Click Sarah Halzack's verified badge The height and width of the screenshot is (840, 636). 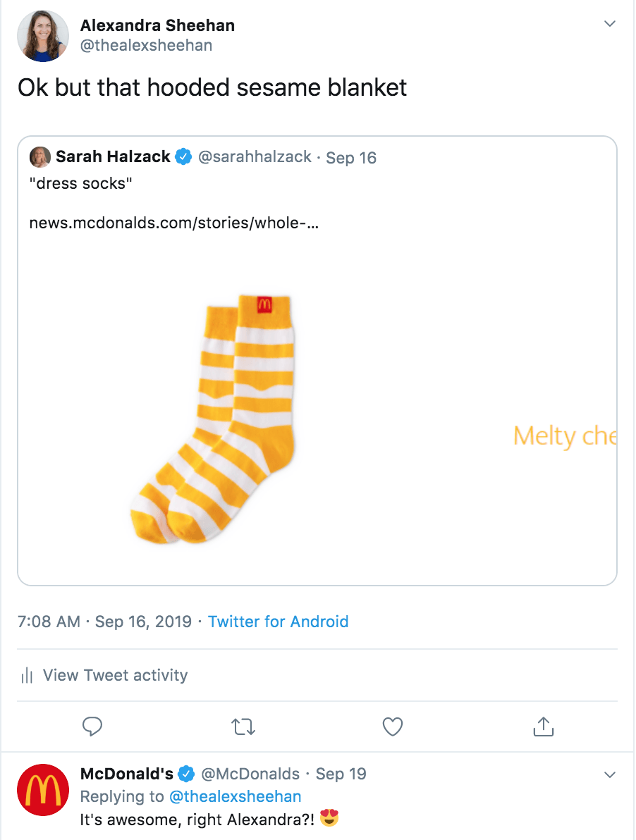[x=183, y=157]
